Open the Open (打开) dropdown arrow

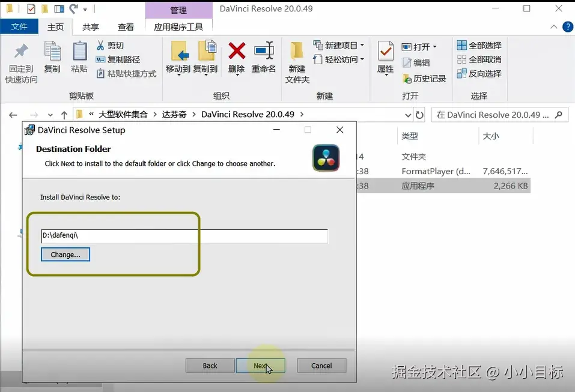click(435, 47)
